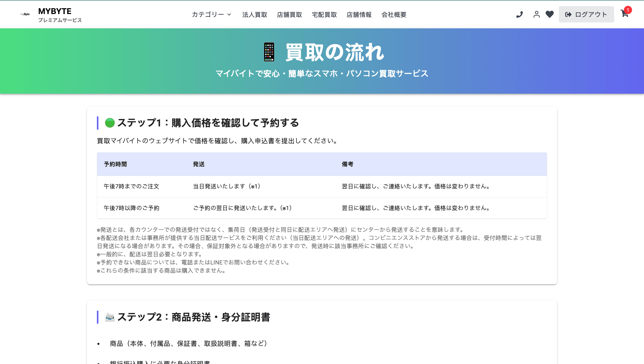Go to the 店舗買取 page

pos(289,15)
